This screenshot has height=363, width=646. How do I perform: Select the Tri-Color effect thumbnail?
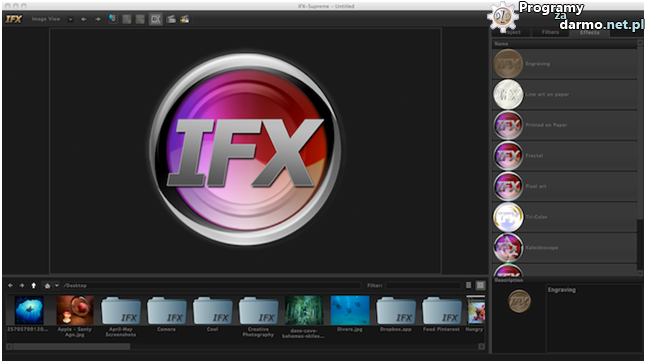tap(508, 217)
